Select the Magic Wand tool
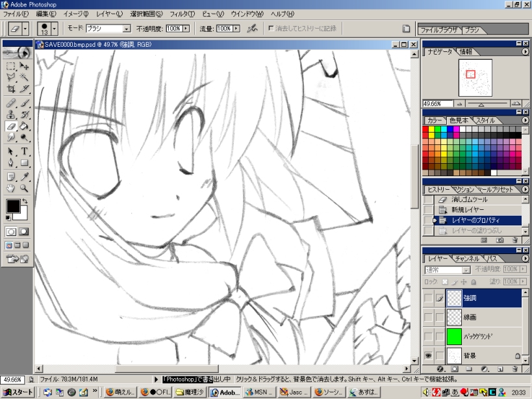The width and height of the screenshot is (532, 399). [24, 77]
